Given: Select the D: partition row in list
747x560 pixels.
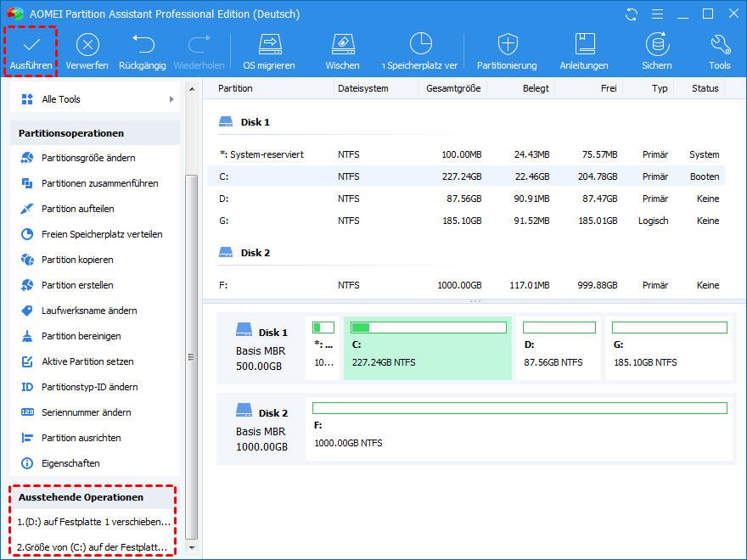Looking at the screenshot, I should click(466, 199).
